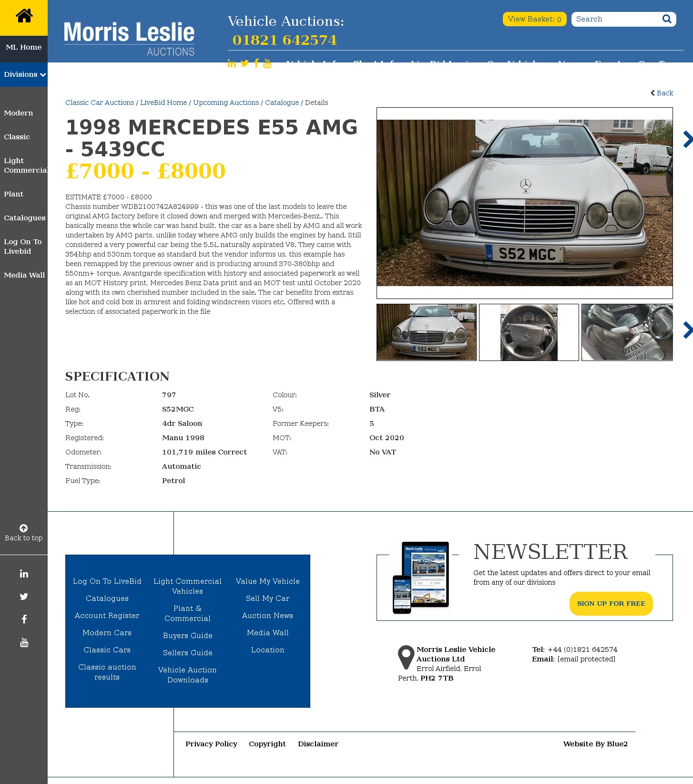Select steering wheel thumbnail
693x784 pixels.
click(x=529, y=332)
